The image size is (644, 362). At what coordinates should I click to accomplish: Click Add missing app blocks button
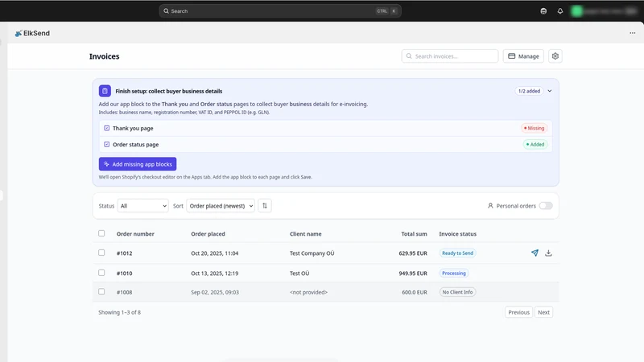[x=138, y=164]
